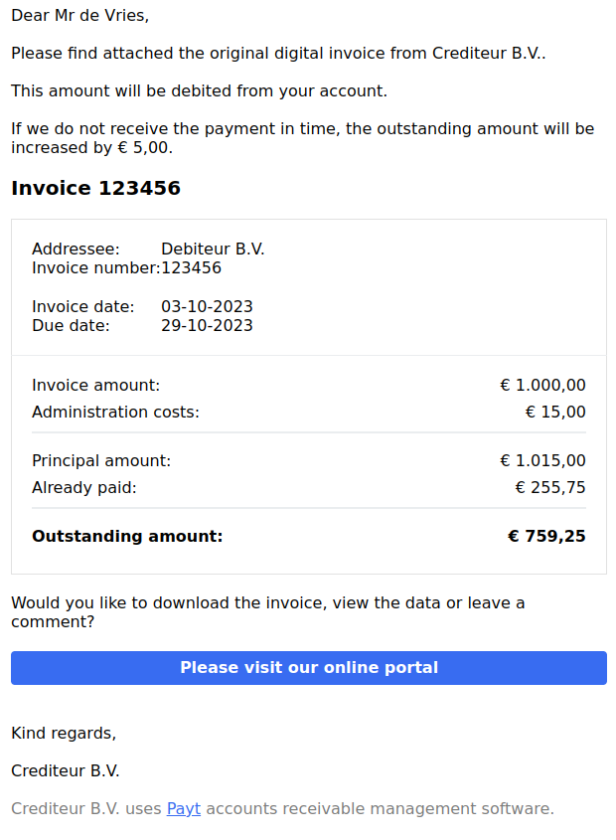
Task: Click the administration costs value € 15,00
Action: click(555, 412)
